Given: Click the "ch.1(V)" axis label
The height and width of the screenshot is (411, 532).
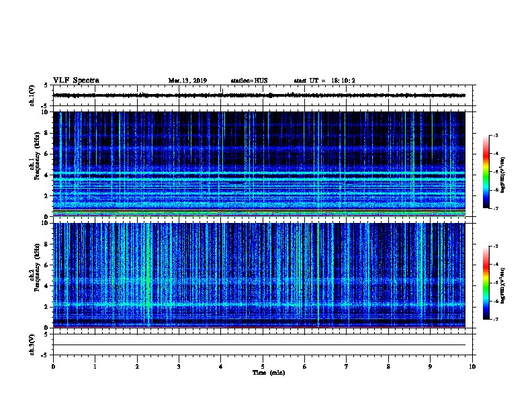Looking at the screenshot, I should 32,95.
